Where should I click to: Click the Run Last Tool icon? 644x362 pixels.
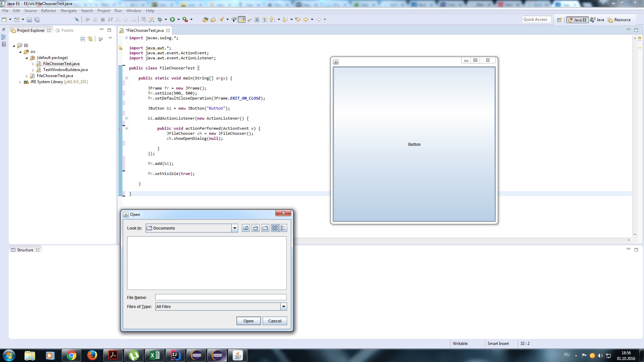click(x=185, y=19)
